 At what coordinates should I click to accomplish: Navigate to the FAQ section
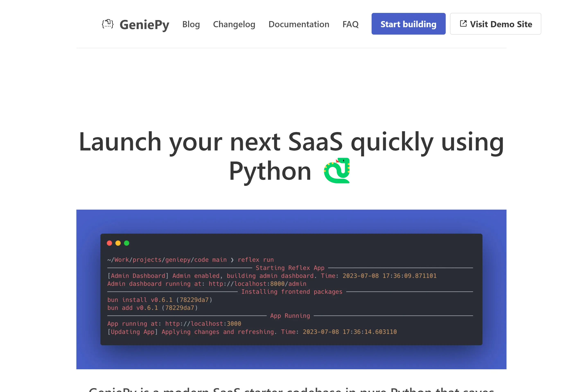point(350,24)
